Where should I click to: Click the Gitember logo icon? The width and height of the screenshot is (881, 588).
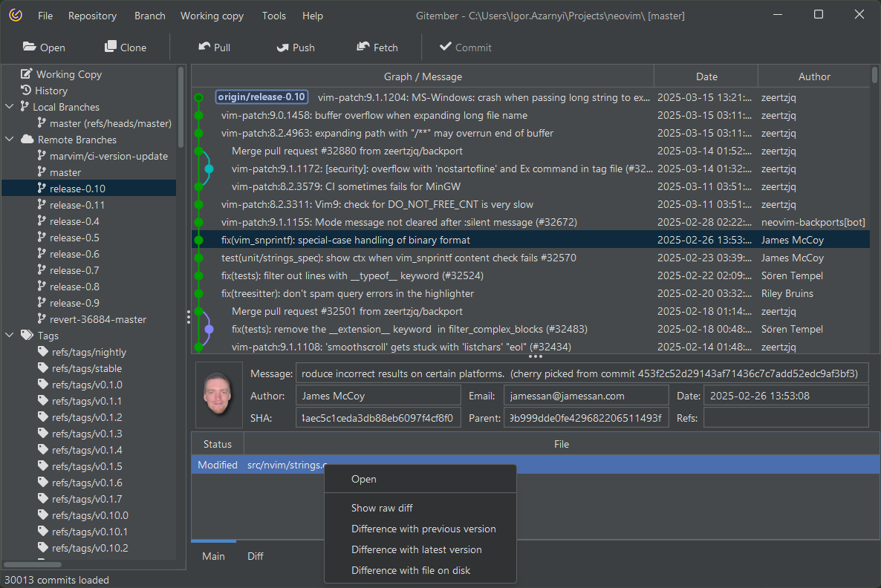16,16
